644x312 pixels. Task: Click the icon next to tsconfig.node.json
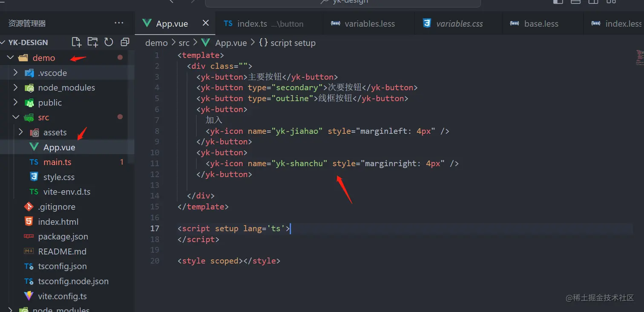click(x=29, y=281)
